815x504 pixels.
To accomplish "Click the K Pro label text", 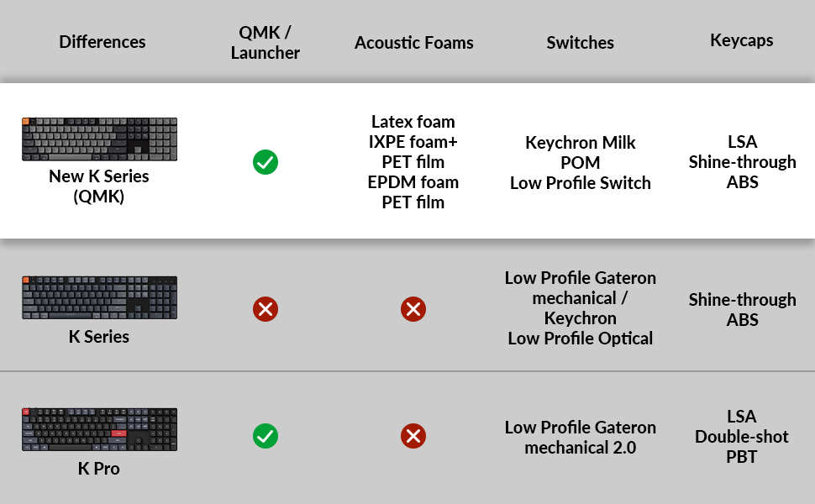I will coord(99,469).
